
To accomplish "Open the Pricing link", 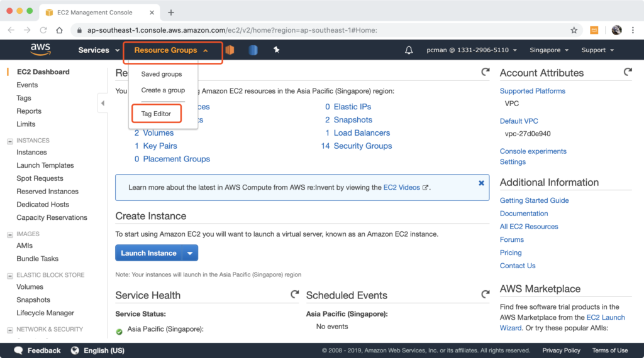I will point(511,252).
